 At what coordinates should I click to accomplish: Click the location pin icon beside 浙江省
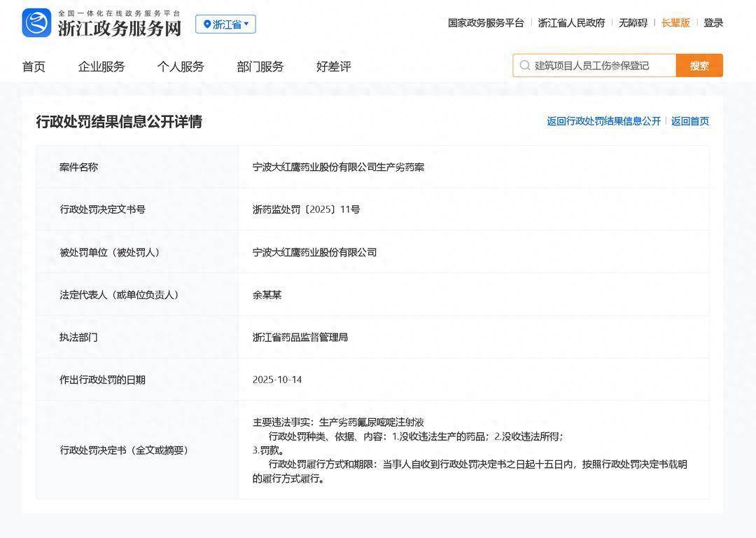[207, 25]
